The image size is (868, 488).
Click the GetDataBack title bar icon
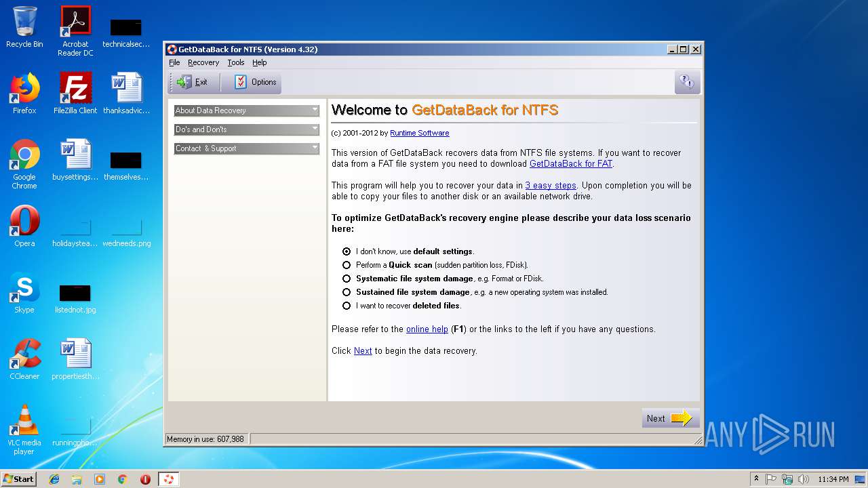coord(172,49)
